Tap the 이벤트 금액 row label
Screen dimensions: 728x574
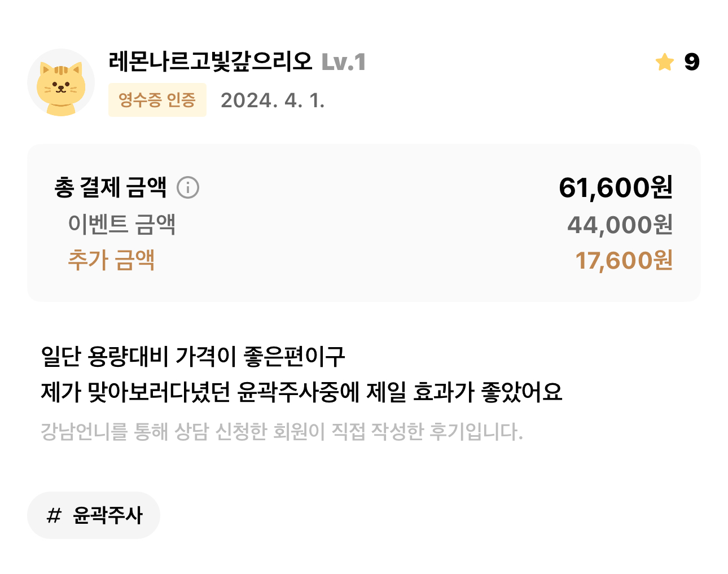click(122, 224)
